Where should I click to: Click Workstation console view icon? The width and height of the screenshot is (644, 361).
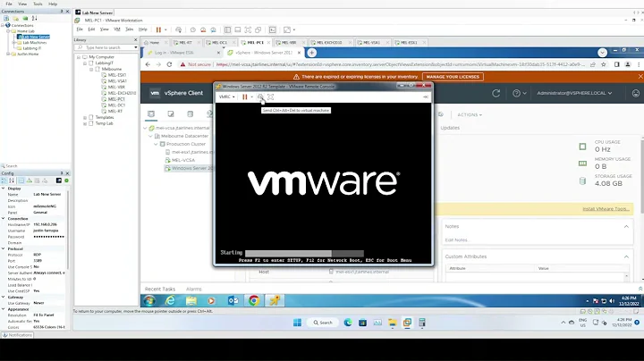[x=272, y=30]
